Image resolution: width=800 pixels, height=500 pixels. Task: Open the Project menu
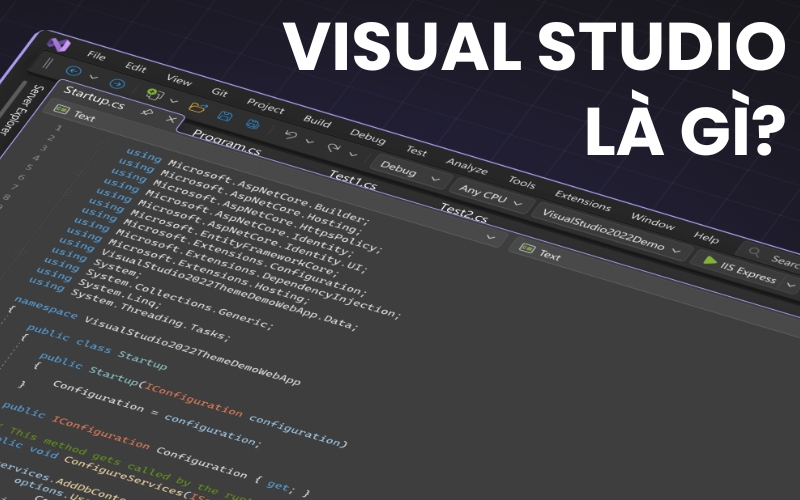point(265,106)
